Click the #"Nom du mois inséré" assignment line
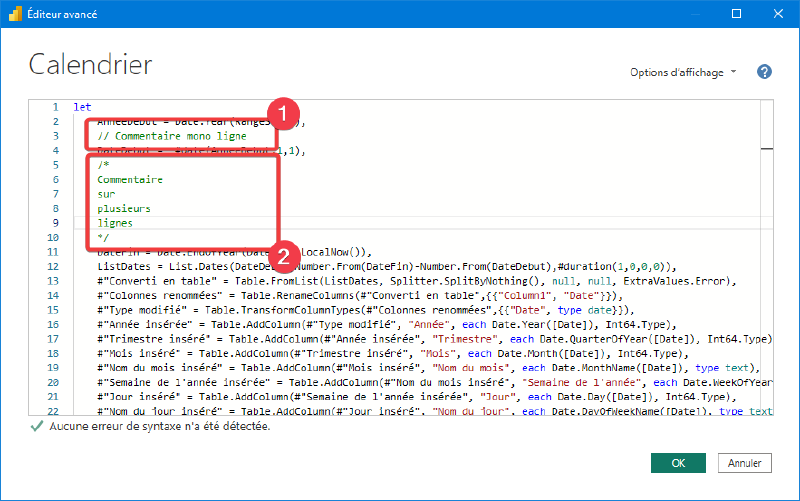Image resolution: width=800 pixels, height=501 pixels. (429, 368)
